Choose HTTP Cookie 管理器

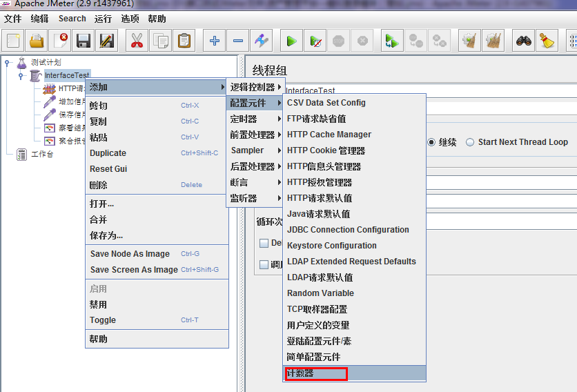354,150
